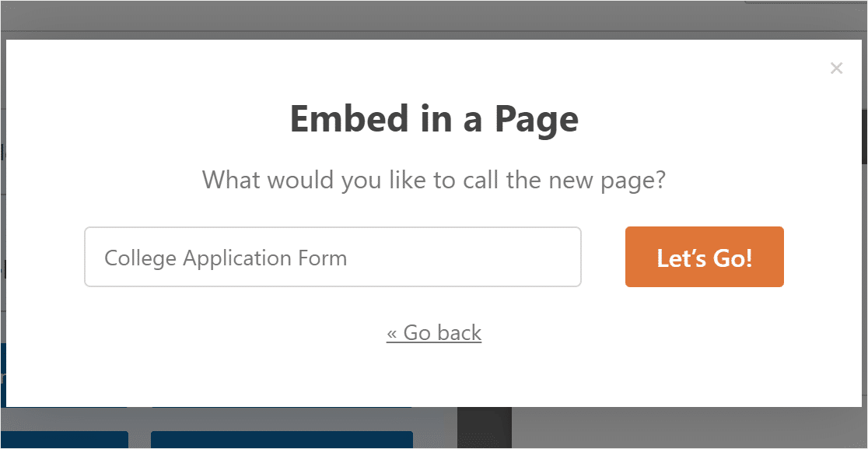Click the Let's Go! orange button

(704, 257)
